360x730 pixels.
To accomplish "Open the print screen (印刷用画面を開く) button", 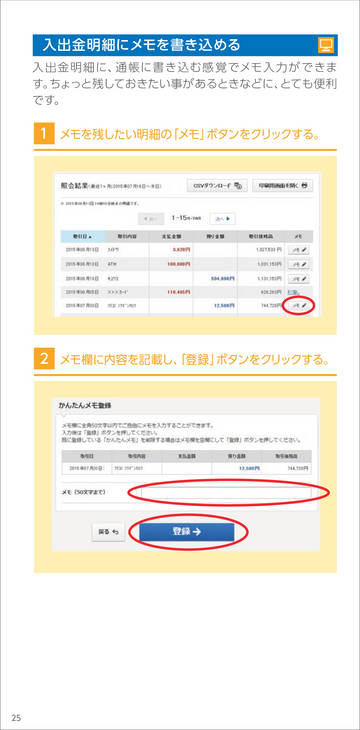I will pyautogui.click(x=283, y=185).
